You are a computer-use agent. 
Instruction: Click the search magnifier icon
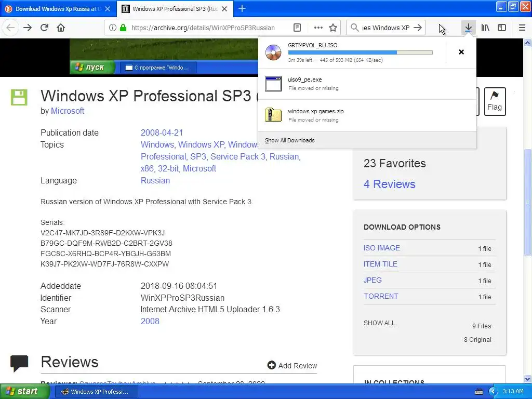point(354,28)
